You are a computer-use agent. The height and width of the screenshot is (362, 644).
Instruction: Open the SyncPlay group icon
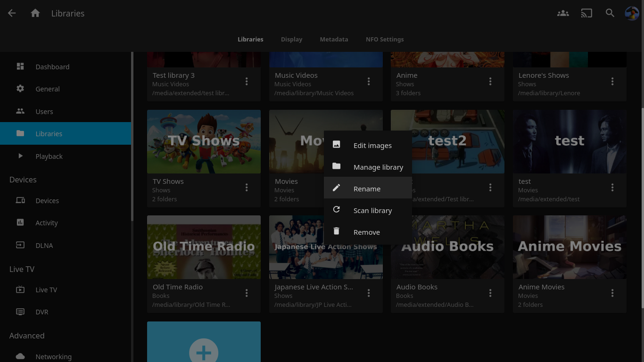563,13
